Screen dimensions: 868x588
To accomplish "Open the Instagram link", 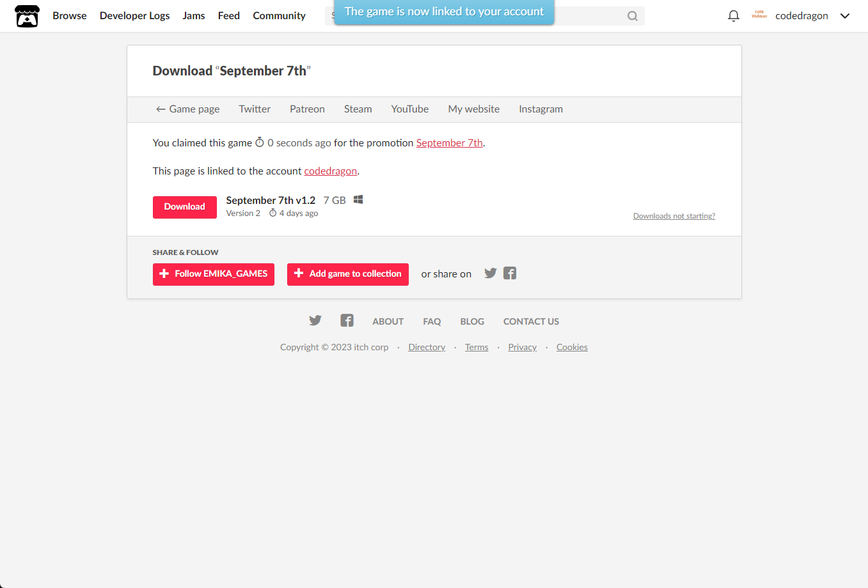I will [x=541, y=109].
